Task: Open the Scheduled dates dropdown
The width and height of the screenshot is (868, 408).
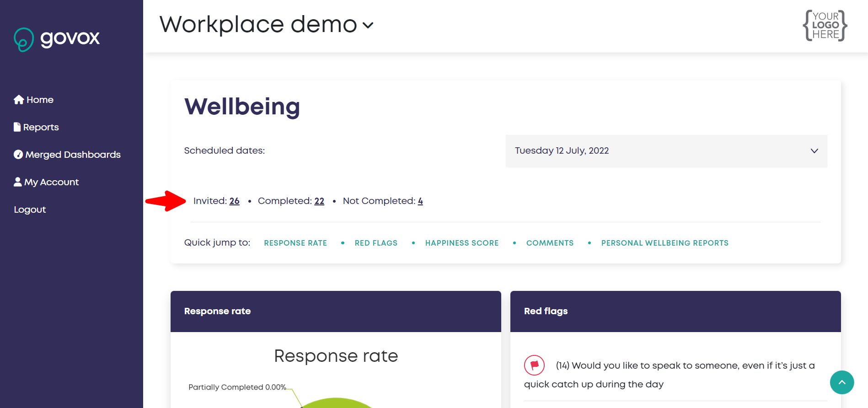Action: click(x=666, y=151)
